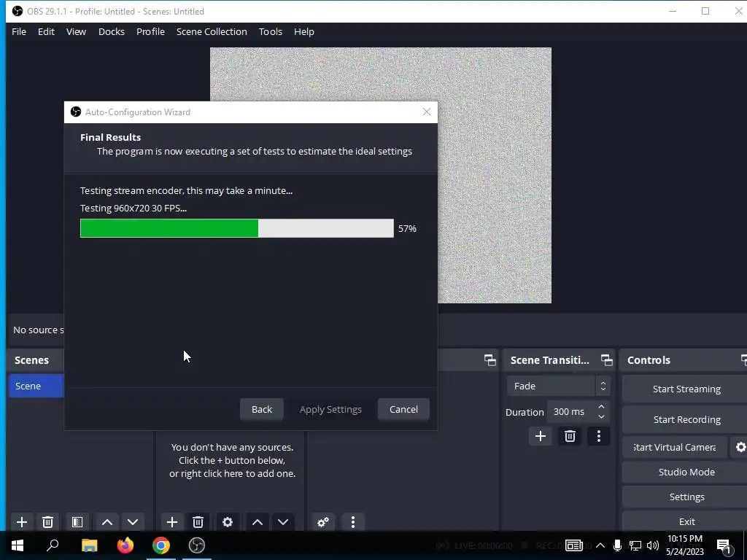
Task: Start Recording from Controls panel
Action: click(686, 419)
